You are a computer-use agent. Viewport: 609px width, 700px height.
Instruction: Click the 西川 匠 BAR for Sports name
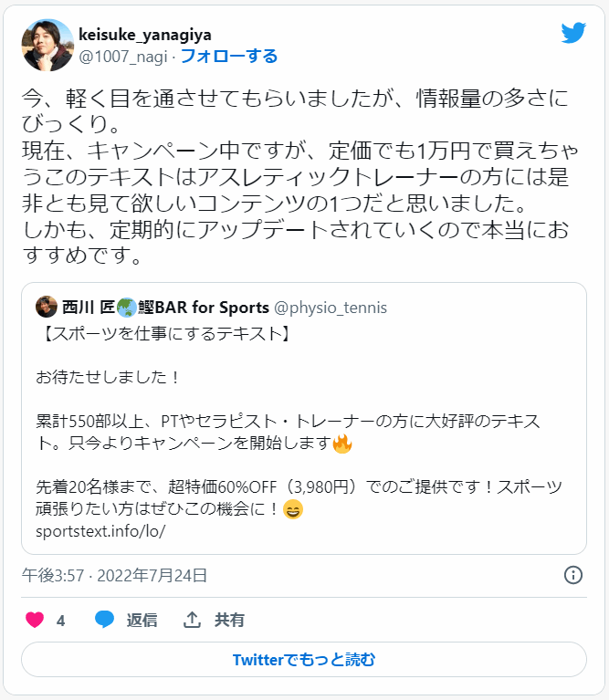click(165, 308)
